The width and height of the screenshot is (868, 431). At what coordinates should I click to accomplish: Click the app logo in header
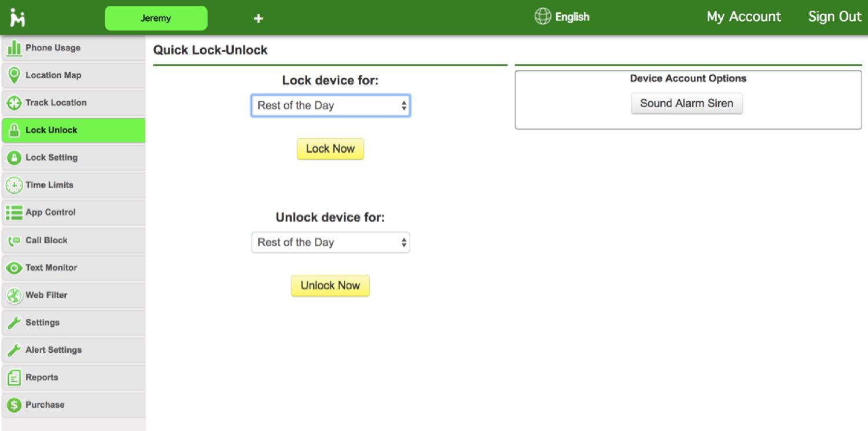click(x=18, y=17)
